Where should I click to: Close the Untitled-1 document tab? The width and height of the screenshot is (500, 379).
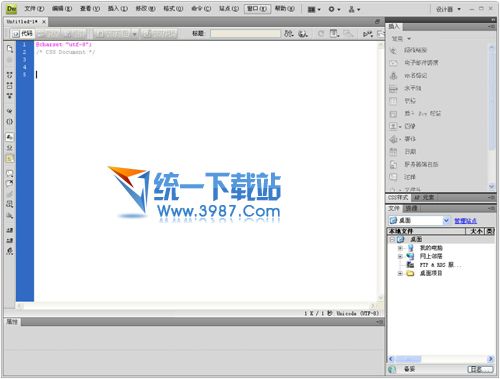pos(44,22)
